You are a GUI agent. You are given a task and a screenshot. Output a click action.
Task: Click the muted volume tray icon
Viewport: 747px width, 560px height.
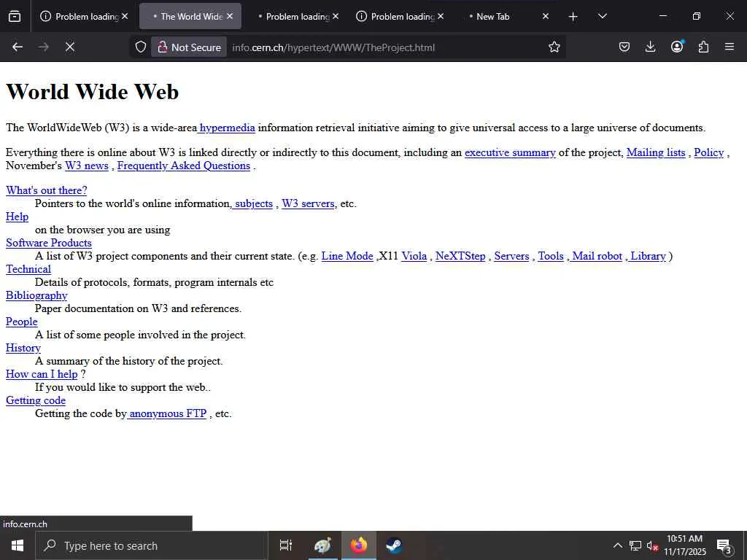(x=652, y=546)
